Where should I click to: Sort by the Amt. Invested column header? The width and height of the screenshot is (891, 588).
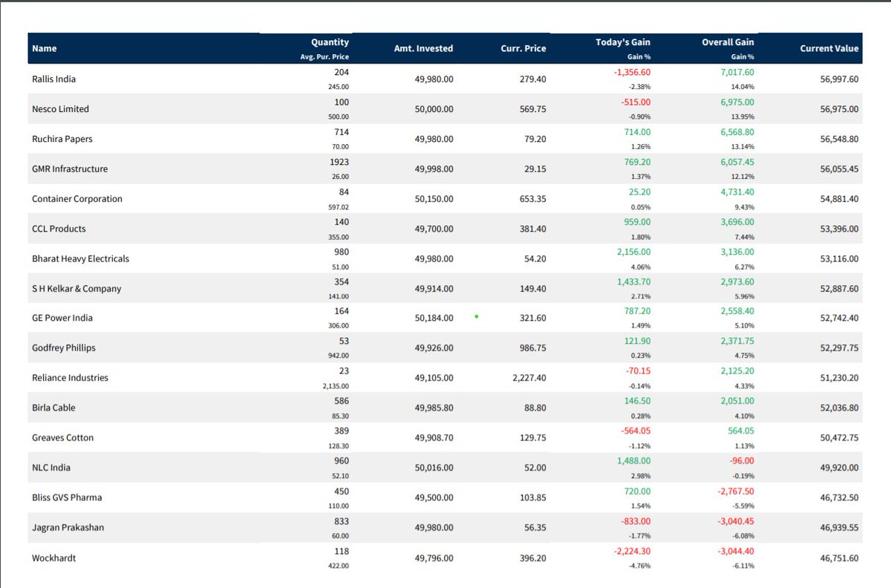[424, 48]
